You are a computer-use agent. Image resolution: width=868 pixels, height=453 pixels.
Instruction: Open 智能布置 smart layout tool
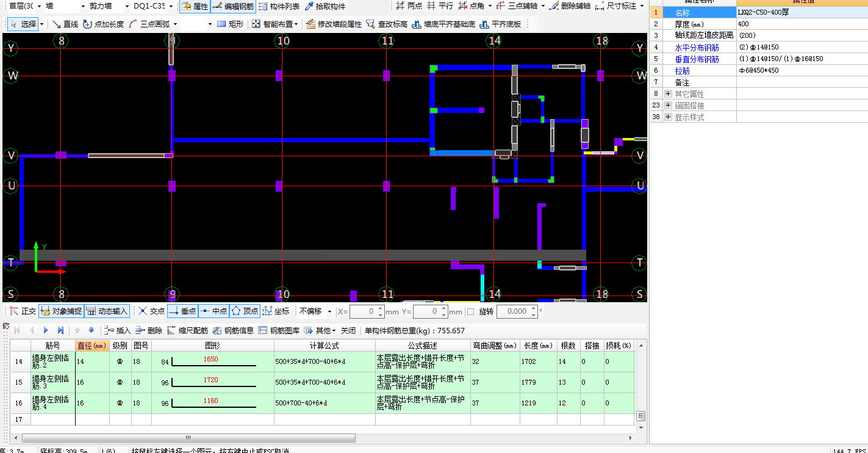[x=271, y=24]
